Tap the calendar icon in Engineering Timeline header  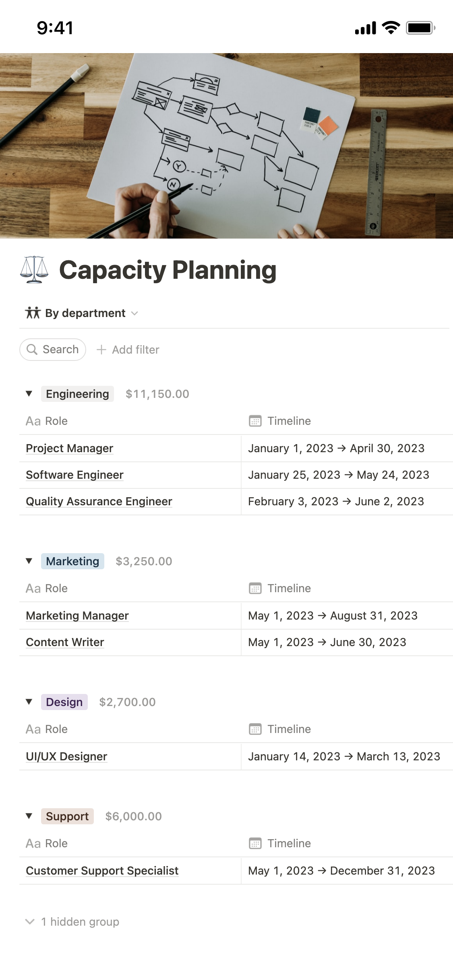tap(255, 421)
